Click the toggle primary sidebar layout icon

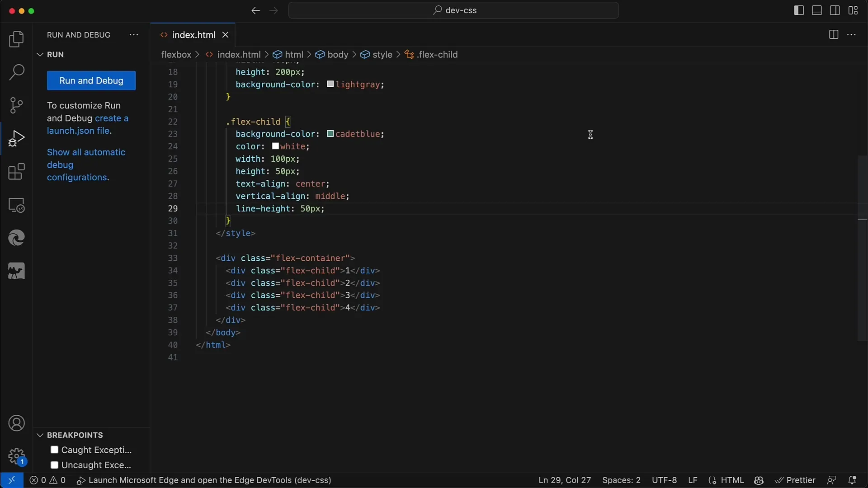(x=798, y=10)
